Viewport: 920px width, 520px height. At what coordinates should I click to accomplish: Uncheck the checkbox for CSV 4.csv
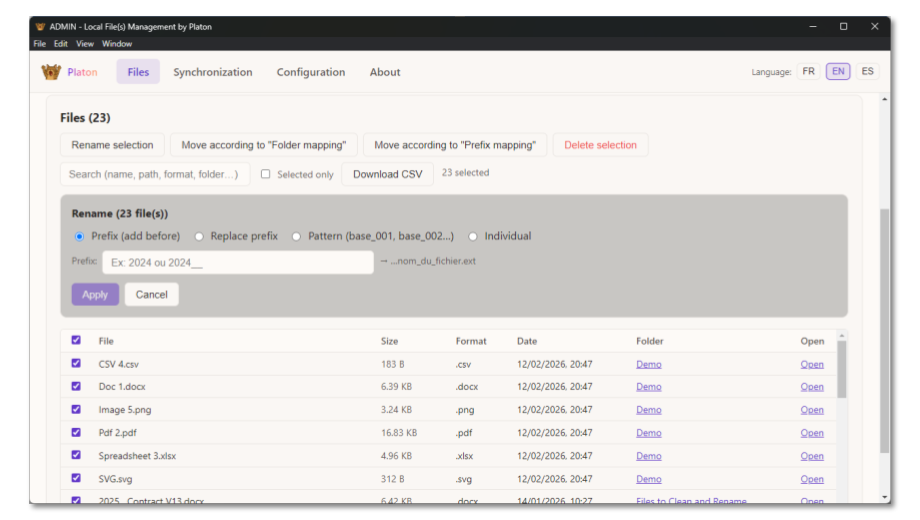tap(76, 364)
